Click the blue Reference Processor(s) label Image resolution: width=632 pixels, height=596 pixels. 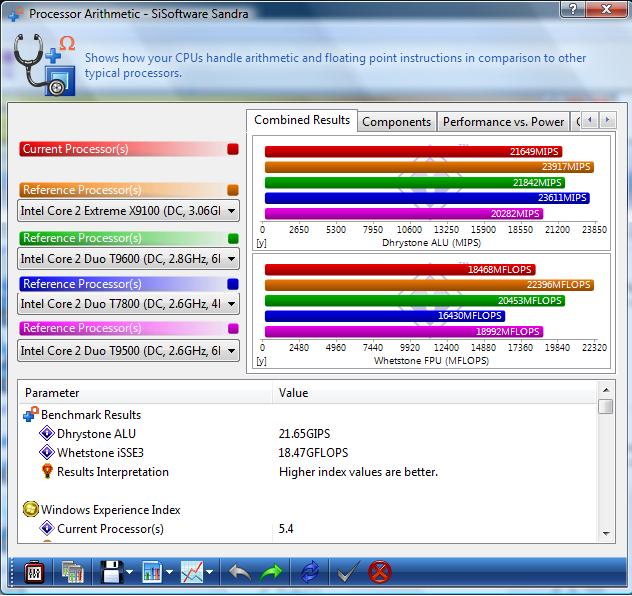click(123, 284)
